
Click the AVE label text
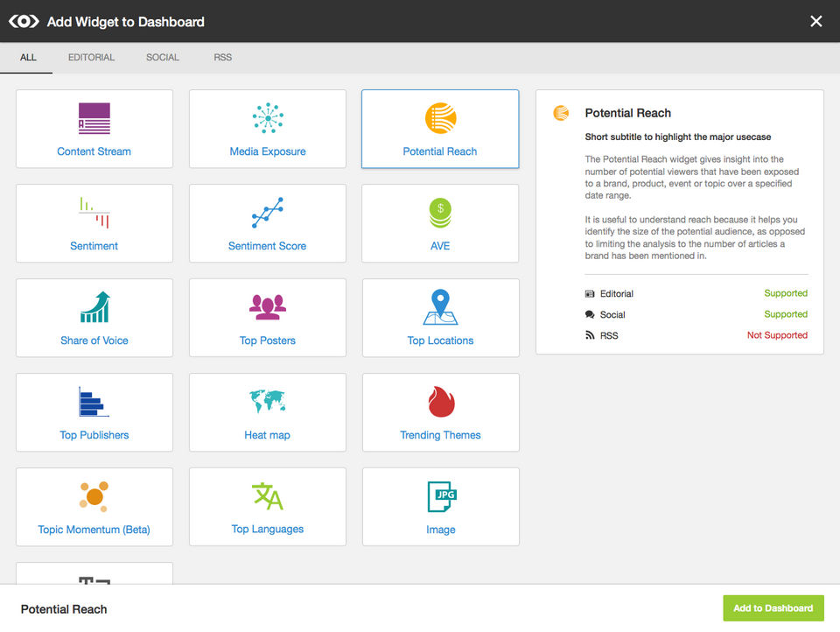click(440, 246)
